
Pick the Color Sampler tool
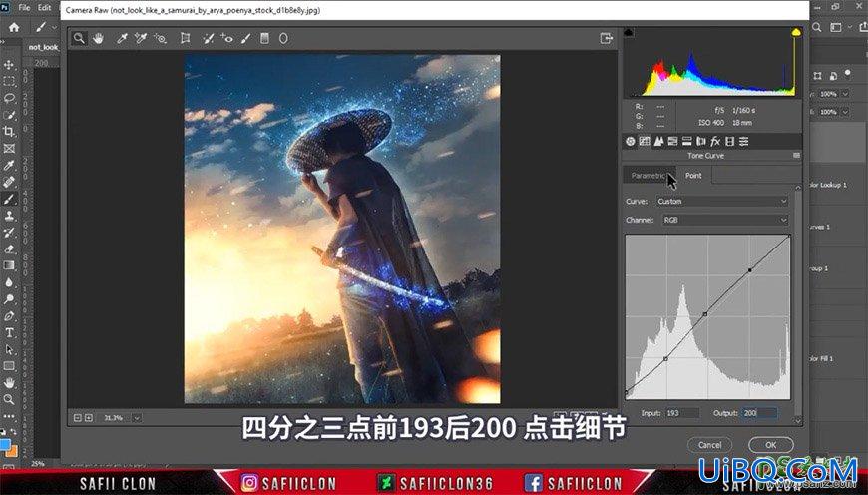click(x=141, y=38)
